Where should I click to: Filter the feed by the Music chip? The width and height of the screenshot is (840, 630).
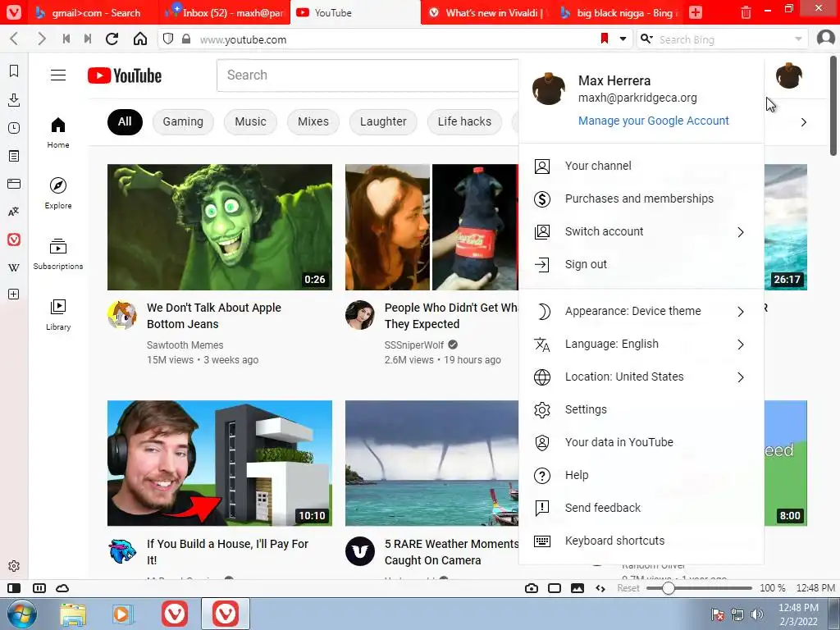click(250, 121)
